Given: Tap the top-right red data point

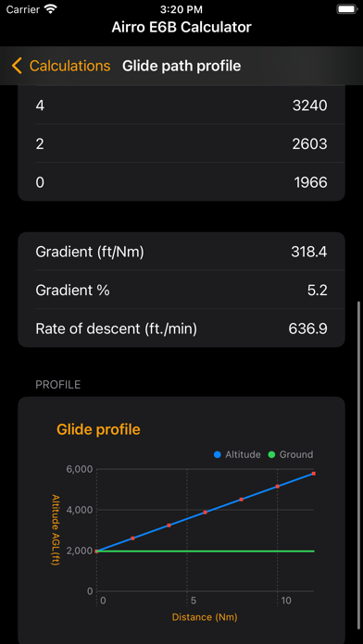Looking at the screenshot, I should [x=314, y=474].
